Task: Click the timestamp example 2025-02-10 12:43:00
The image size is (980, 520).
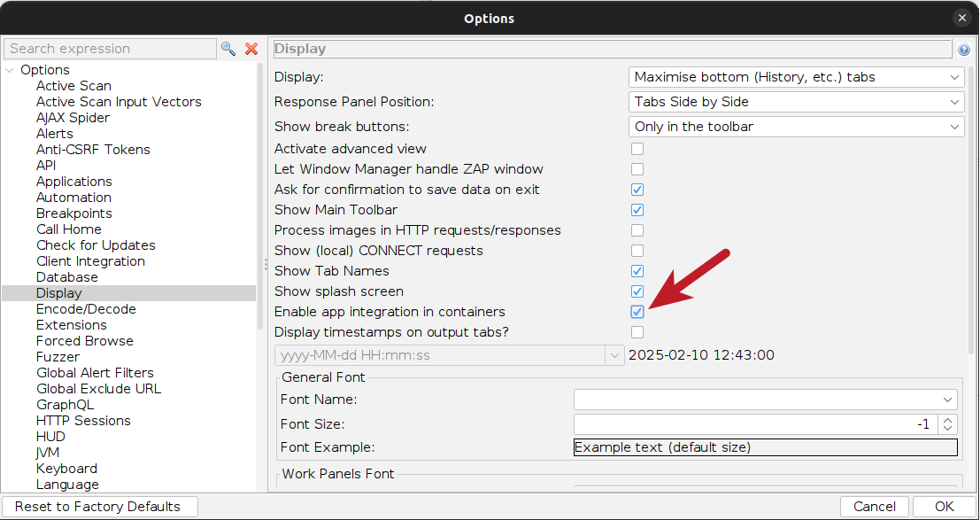Action: point(701,355)
